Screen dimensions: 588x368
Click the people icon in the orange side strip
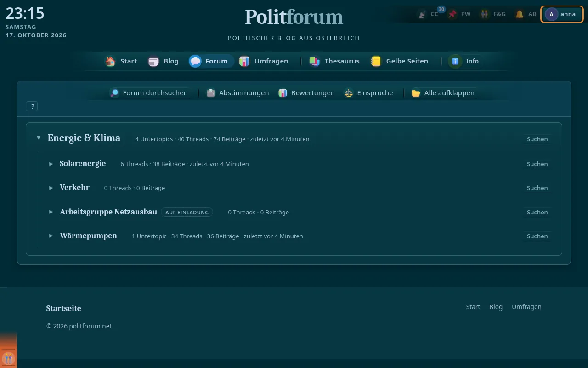[x=8, y=358]
